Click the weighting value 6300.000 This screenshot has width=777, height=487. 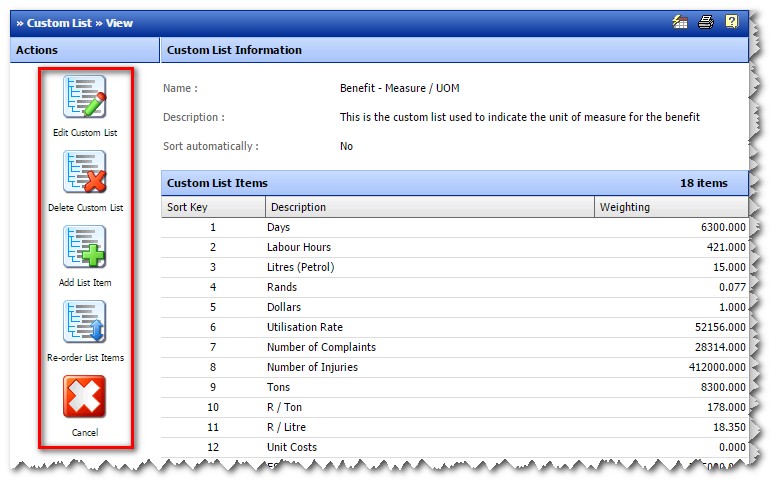tap(723, 227)
